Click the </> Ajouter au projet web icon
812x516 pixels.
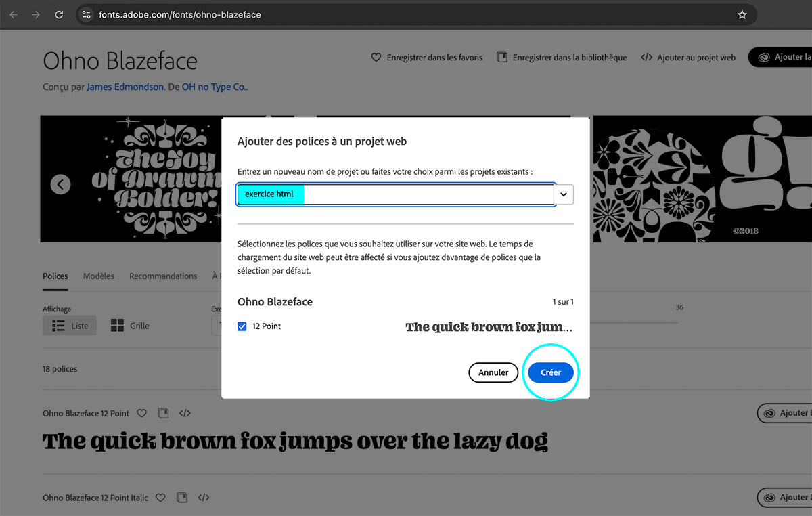pos(646,58)
